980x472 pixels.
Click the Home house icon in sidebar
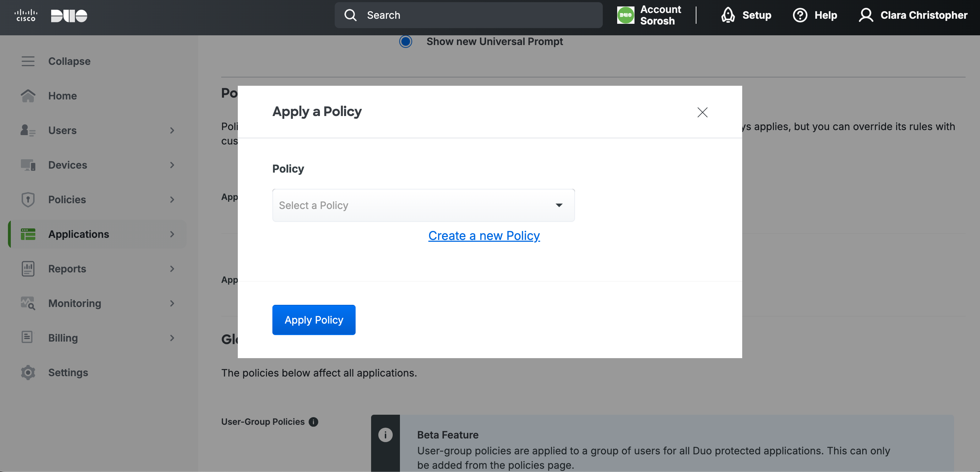click(x=28, y=96)
